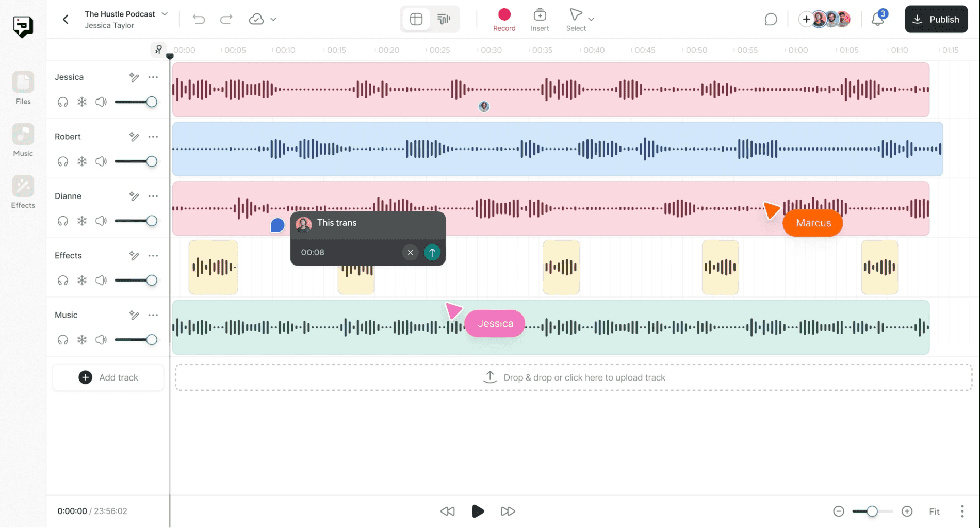Expand the cloud save dropdown arrow

(x=273, y=20)
